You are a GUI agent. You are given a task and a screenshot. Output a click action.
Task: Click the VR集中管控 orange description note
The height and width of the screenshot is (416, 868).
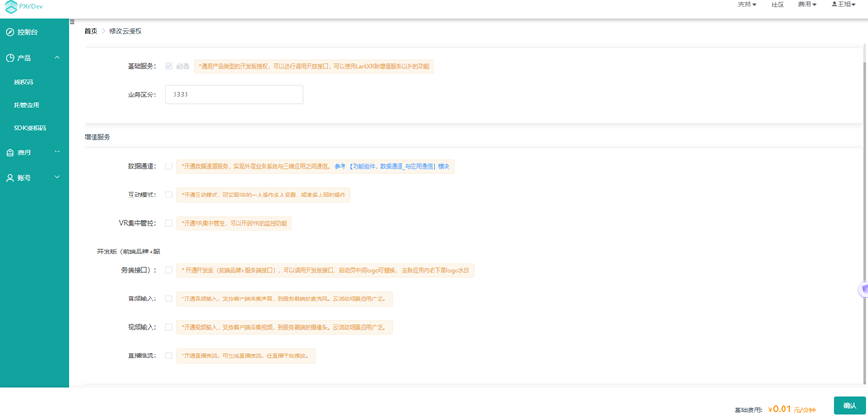234,223
